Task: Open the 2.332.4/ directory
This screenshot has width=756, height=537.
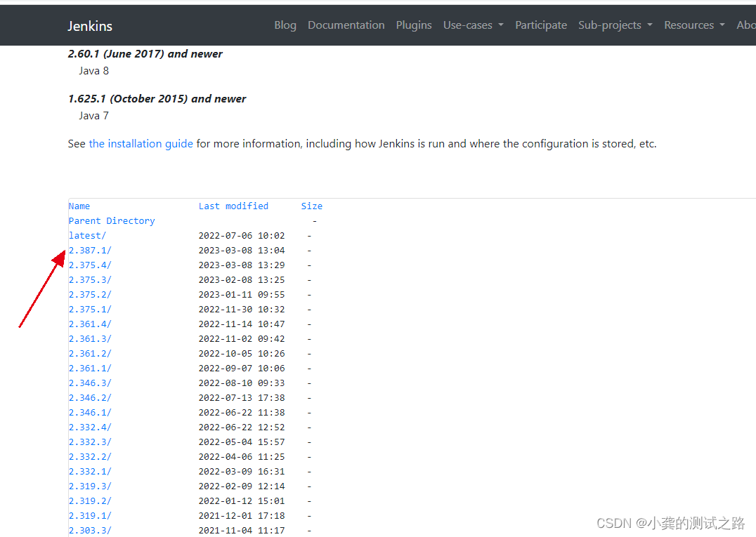Action: click(x=90, y=427)
